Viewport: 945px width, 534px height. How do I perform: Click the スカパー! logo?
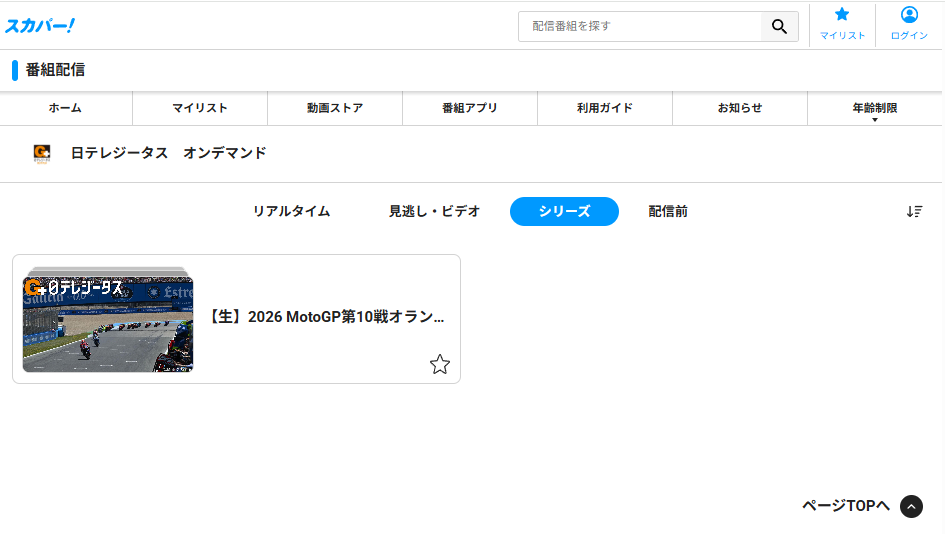pos(40,26)
